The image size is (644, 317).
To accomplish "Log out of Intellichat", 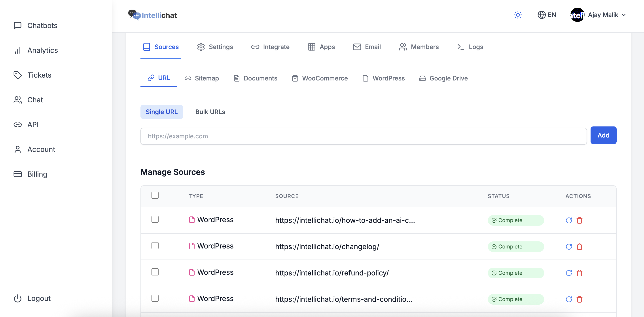I will tap(39, 298).
